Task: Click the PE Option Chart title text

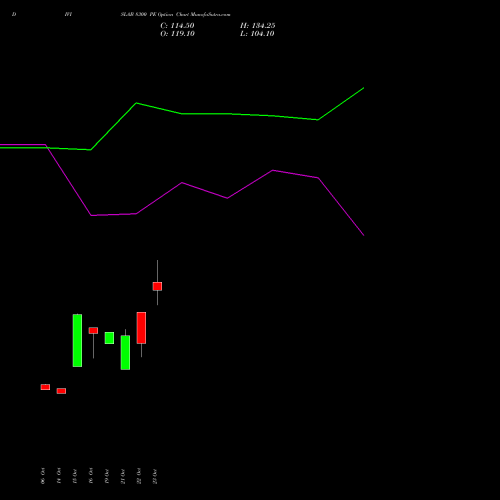Action: pyautogui.click(x=175, y=15)
